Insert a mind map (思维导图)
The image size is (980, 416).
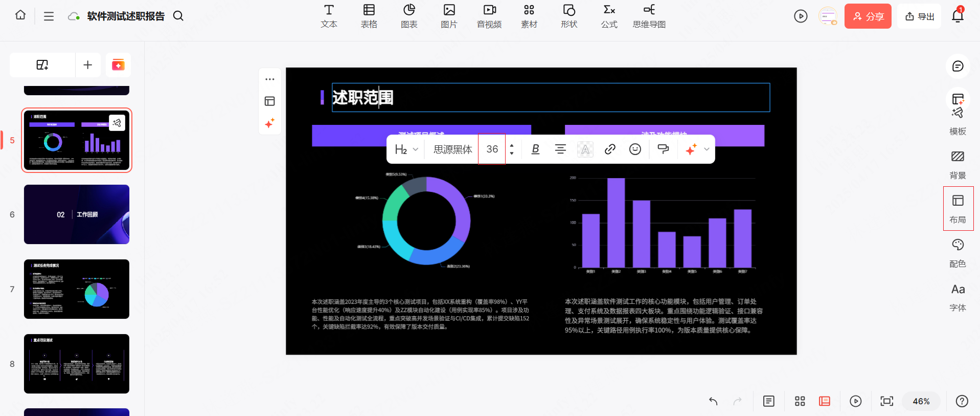(649, 16)
